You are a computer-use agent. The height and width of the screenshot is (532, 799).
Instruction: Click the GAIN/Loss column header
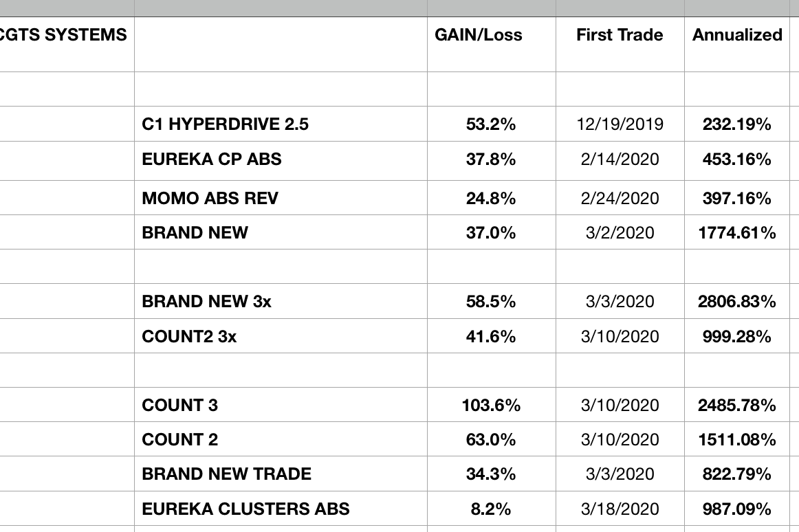click(x=479, y=35)
